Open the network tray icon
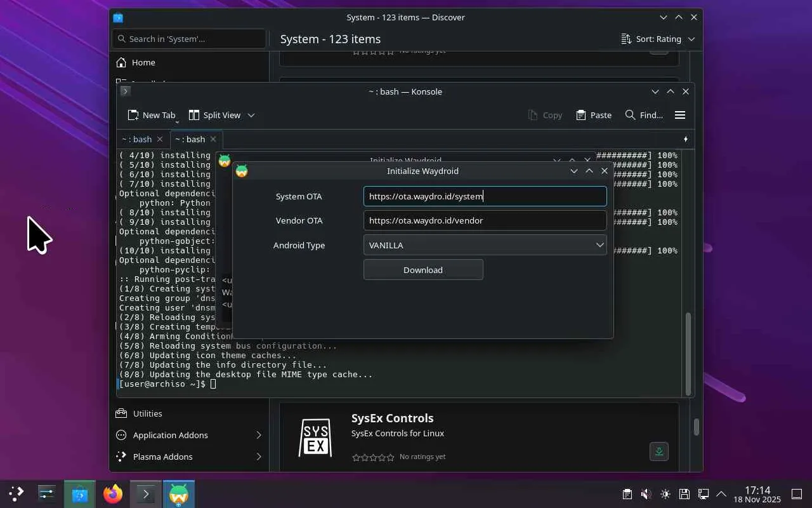The image size is (812, 508). tap(703, 494)
